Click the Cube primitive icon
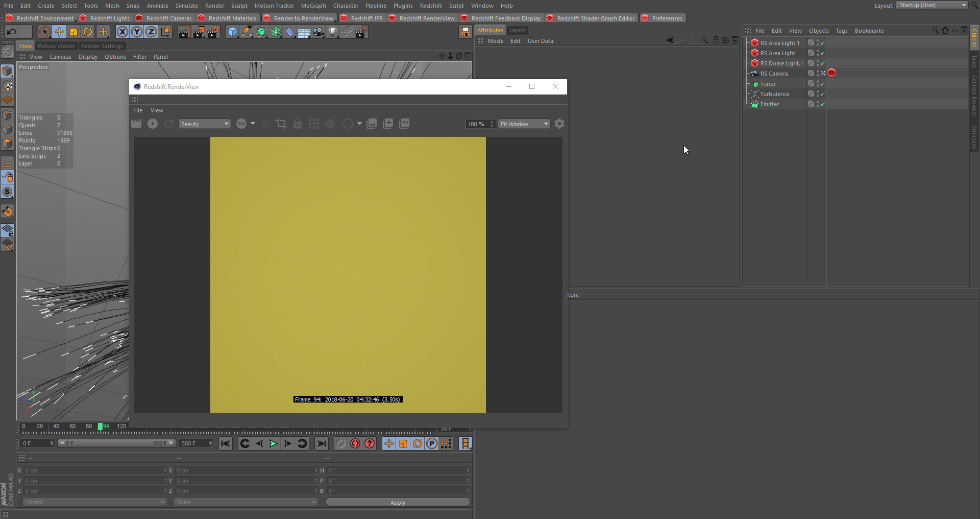The height and width of the screenshot is (519, 980). [x=233, y=32]
